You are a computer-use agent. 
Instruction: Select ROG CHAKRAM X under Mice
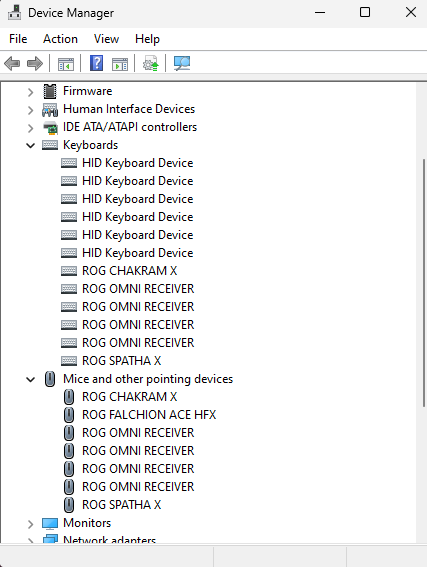(x=129, y=397)
